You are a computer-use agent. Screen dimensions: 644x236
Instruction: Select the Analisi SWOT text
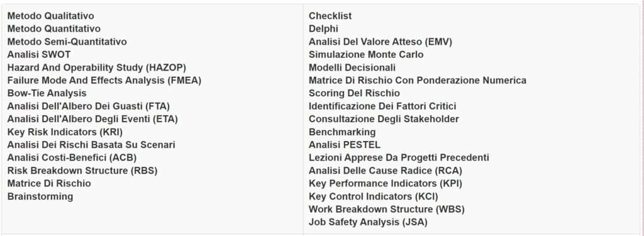39,55
